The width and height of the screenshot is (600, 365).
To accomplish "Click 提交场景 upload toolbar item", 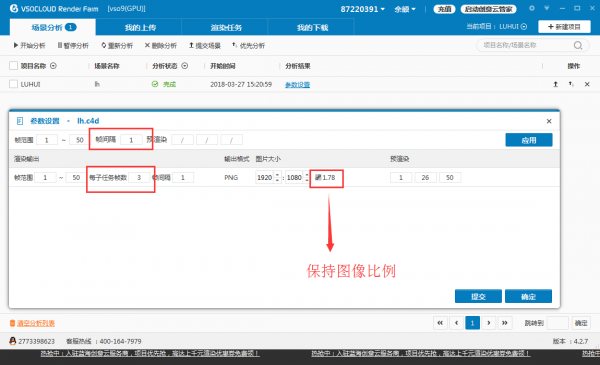I will click(x=205, y=46).
